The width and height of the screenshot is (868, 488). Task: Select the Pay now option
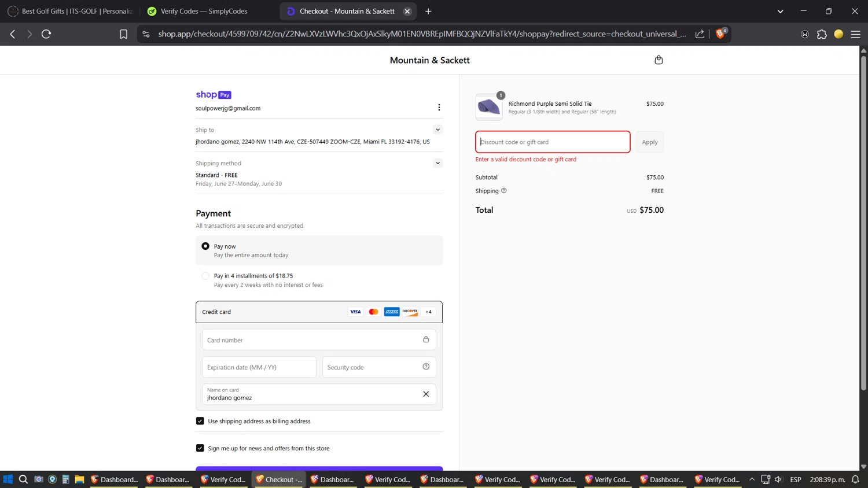(x=205, y=246)
